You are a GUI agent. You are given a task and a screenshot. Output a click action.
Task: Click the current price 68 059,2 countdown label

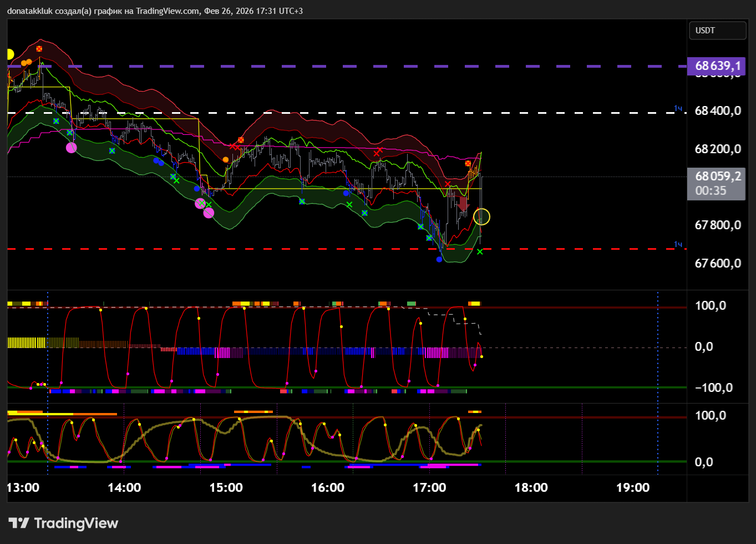(x=717, y=183)
